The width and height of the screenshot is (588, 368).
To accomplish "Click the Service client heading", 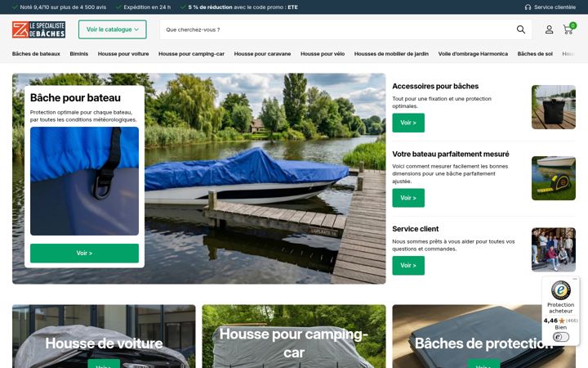I will 415,229.
